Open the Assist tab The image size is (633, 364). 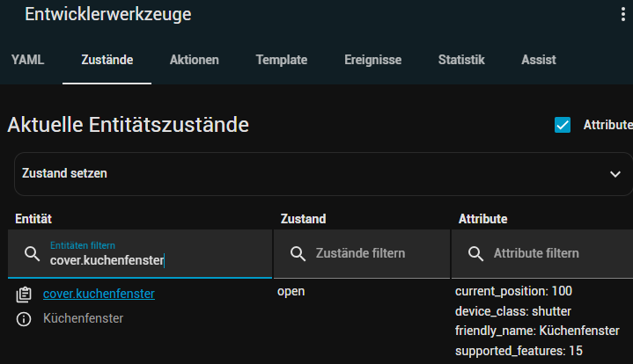click(538, 60)
